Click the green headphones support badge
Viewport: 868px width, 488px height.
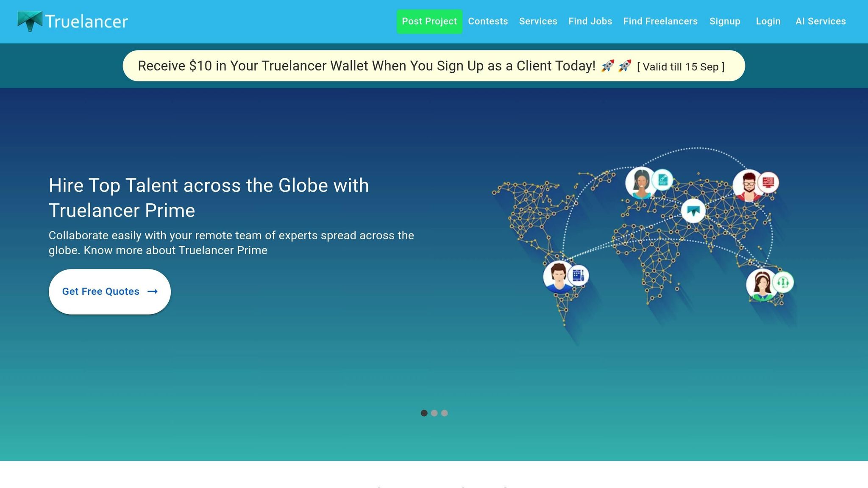[783, 282]
